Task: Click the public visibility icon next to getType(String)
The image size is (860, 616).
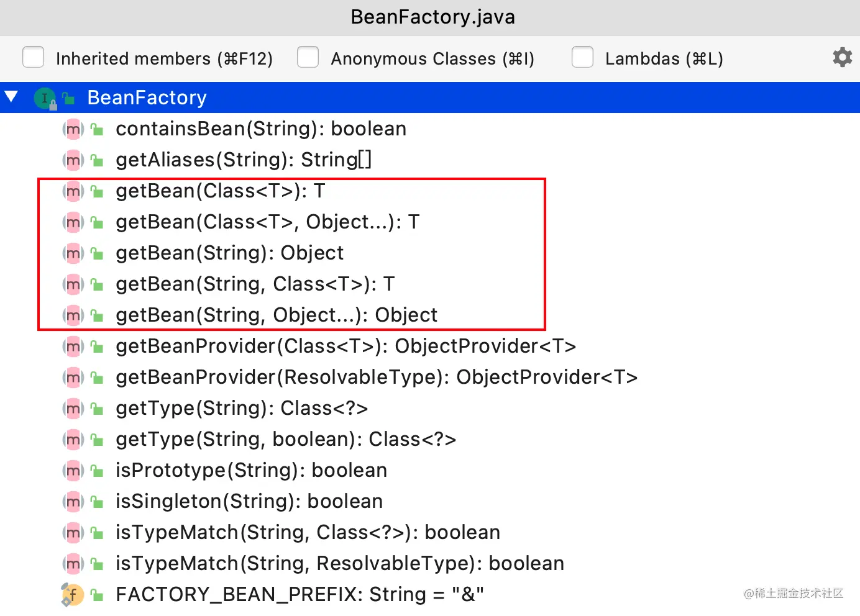Action: pos(97,409)
